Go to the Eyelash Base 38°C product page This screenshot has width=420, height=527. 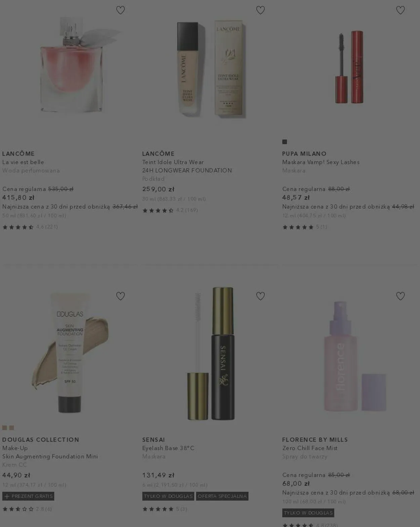point(168,448)
